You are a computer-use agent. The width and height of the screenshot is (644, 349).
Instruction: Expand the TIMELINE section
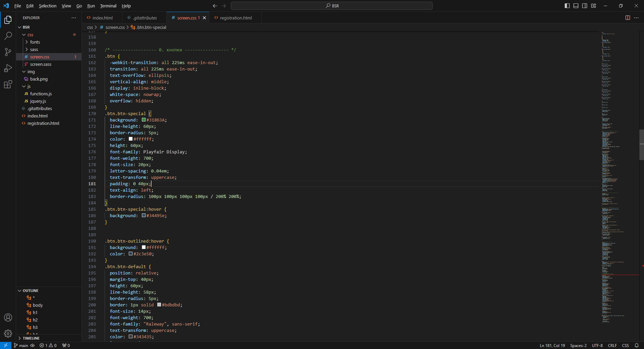(x=48, y=338)
